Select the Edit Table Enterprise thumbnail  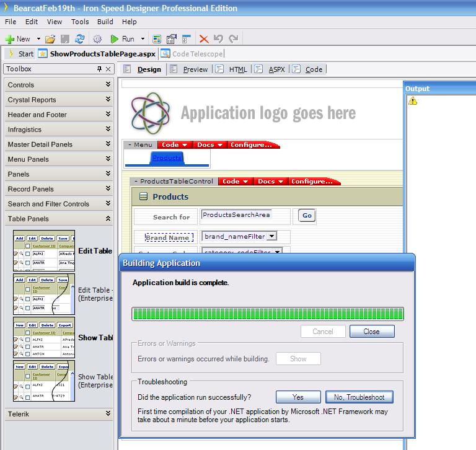(x=44, y=294)
